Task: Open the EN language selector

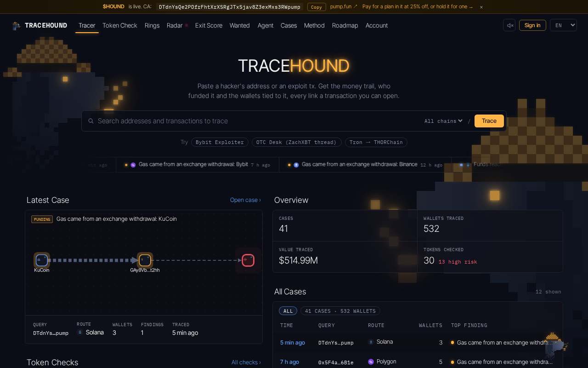Action: tap(563, 25)
